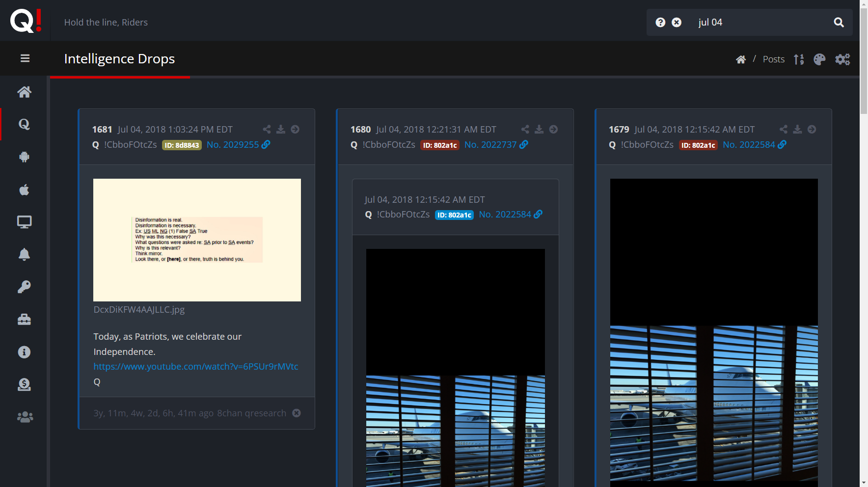Open the bell notifications sidebar icon
The image size is (868, 487).
(x=24, y=254)
